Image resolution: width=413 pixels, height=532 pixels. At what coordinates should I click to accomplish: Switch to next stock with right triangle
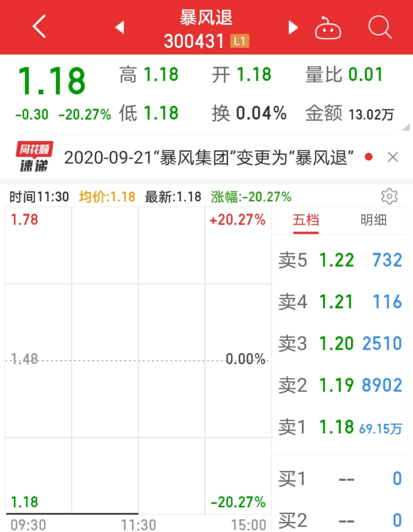click(293, 27)
